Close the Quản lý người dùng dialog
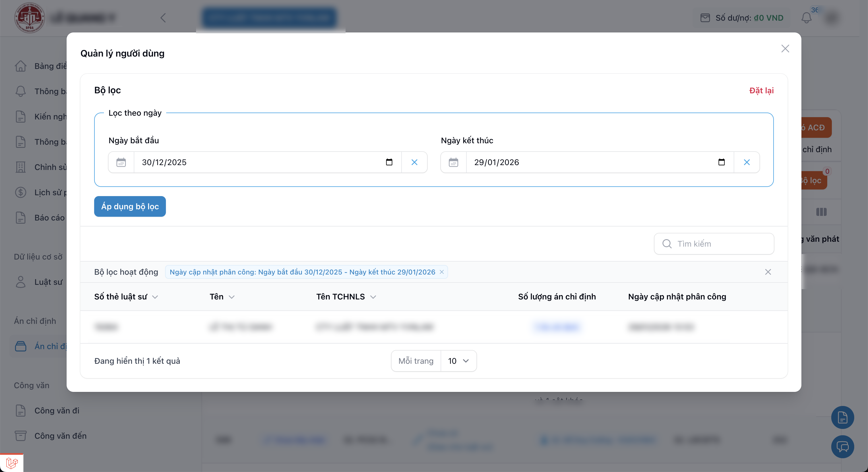The height and width of the screenshot is (472, 868). pyautogui.click(x=785, y=49)
